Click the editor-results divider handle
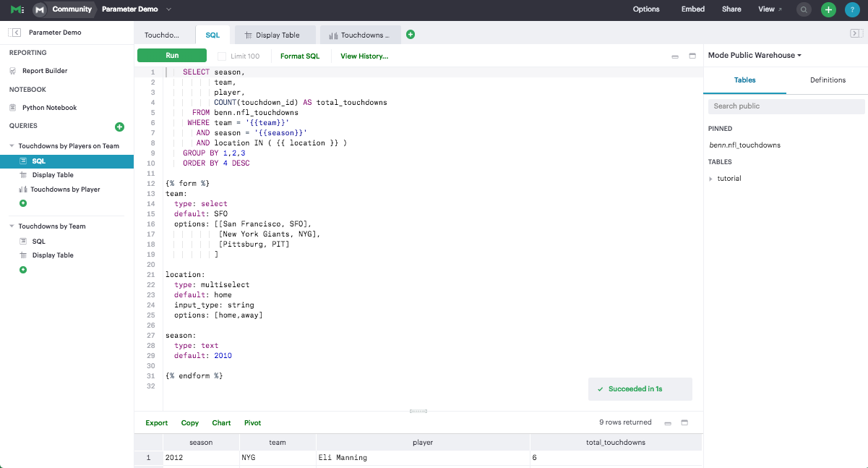This screenshot has width=868, height=468. pos(418,411)
